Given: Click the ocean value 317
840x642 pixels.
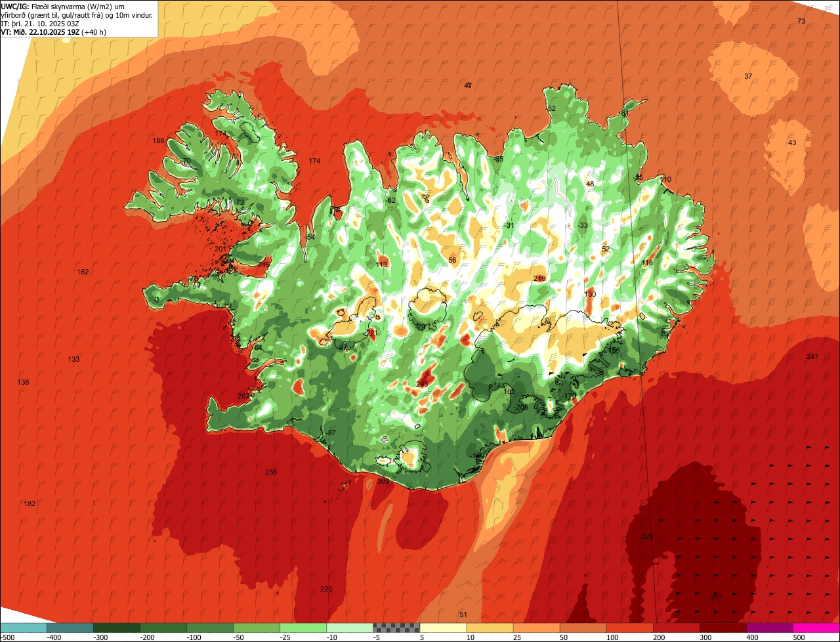Looking at the screenshot, I should (716, 598).
